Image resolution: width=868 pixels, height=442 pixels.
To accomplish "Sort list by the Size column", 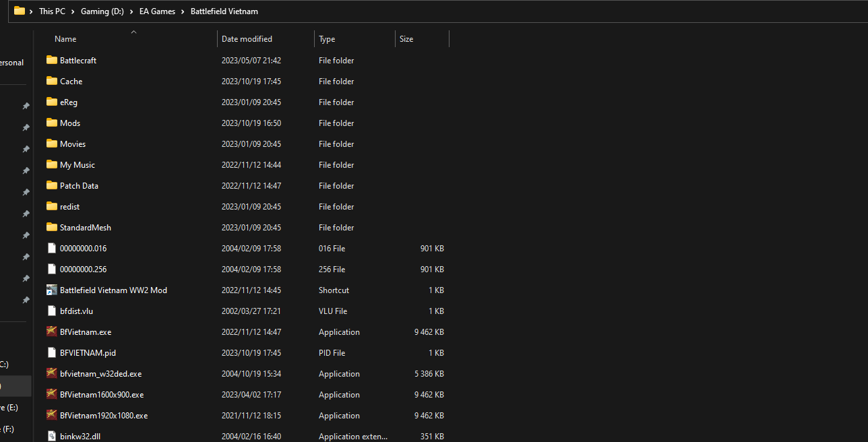I will (406, 39).
